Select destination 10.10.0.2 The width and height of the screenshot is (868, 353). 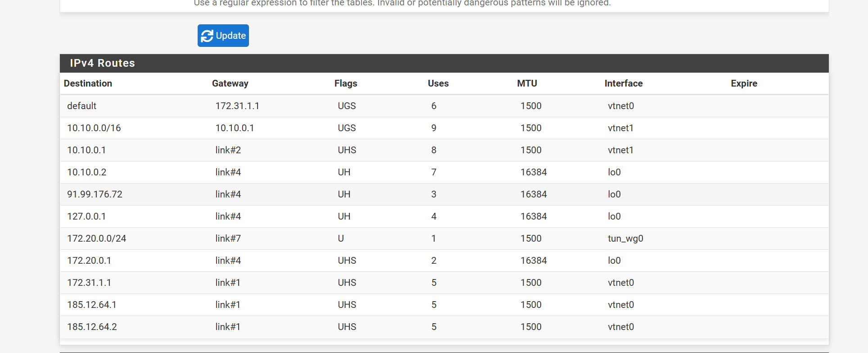(87, 172)
